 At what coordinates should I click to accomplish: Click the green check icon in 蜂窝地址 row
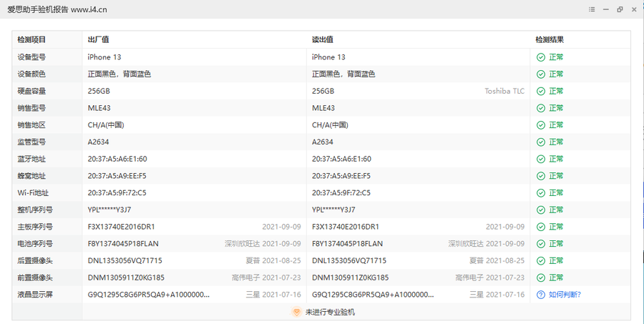tap(540, 176)
